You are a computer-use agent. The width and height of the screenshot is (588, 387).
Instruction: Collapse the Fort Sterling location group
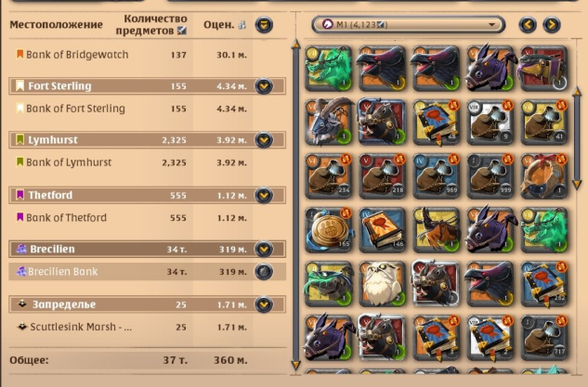tap(264, 85)
